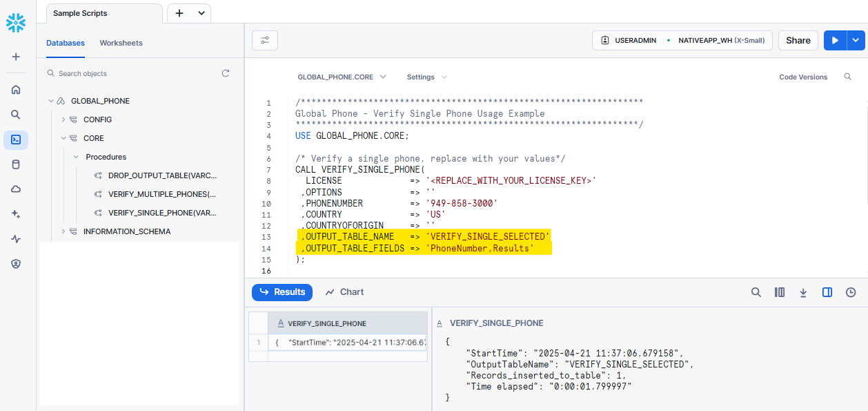
Task: Open the Data database icon in sidebar
Action: [16, 164]
